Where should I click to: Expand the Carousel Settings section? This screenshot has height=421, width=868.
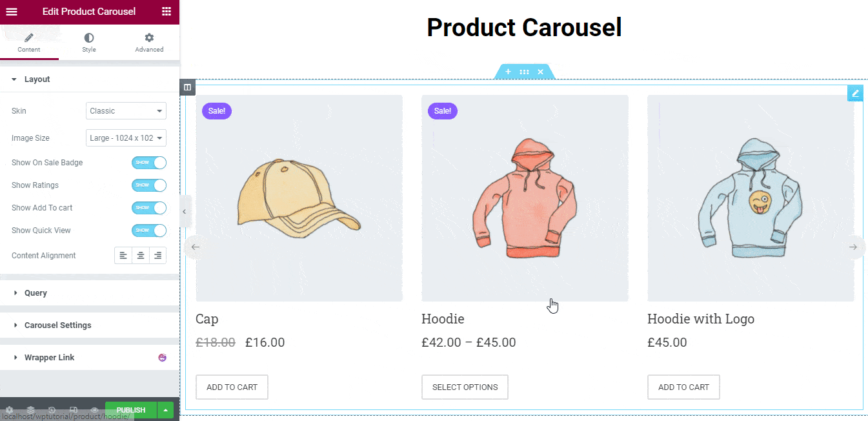tap(58, 325)
